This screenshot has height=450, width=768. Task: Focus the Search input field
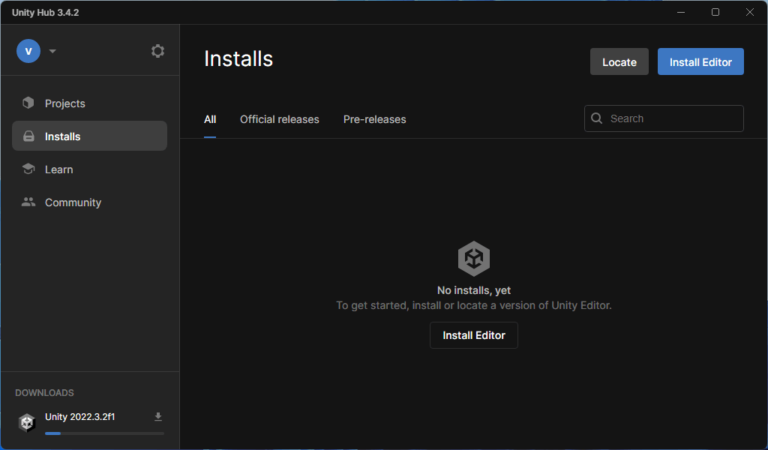(x=672, y=118)
